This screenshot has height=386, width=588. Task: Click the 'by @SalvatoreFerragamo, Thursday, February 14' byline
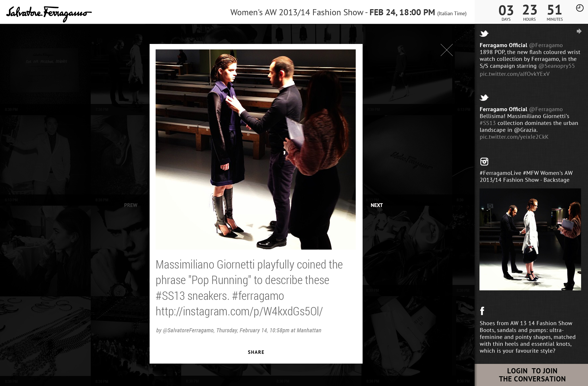point(238,330)
